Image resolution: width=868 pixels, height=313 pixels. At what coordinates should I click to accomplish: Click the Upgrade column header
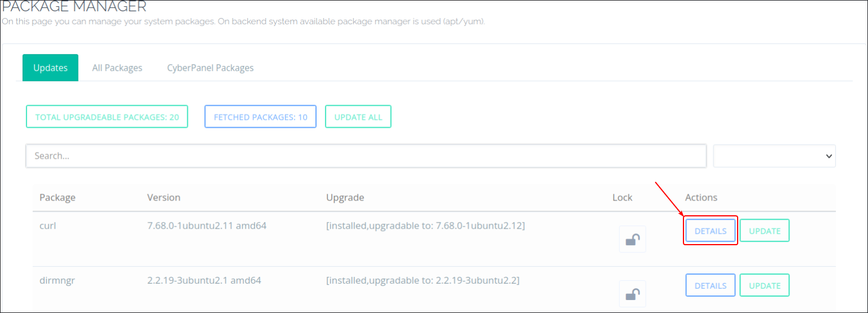point(345,197)
